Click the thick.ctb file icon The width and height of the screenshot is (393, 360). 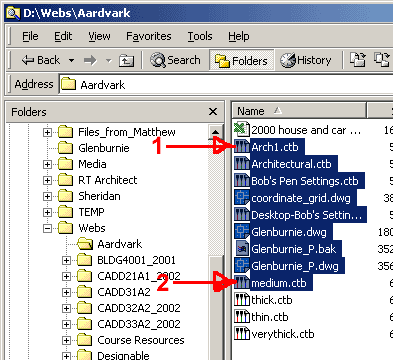pos(242,300)
